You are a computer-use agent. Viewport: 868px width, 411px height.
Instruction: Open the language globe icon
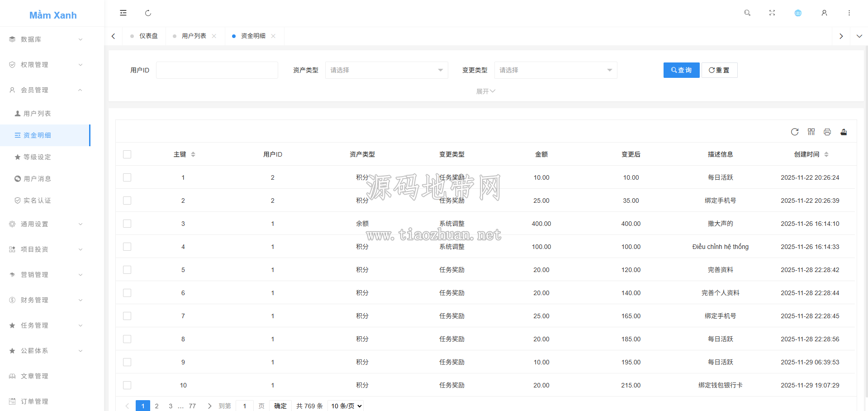coord(798,13)
